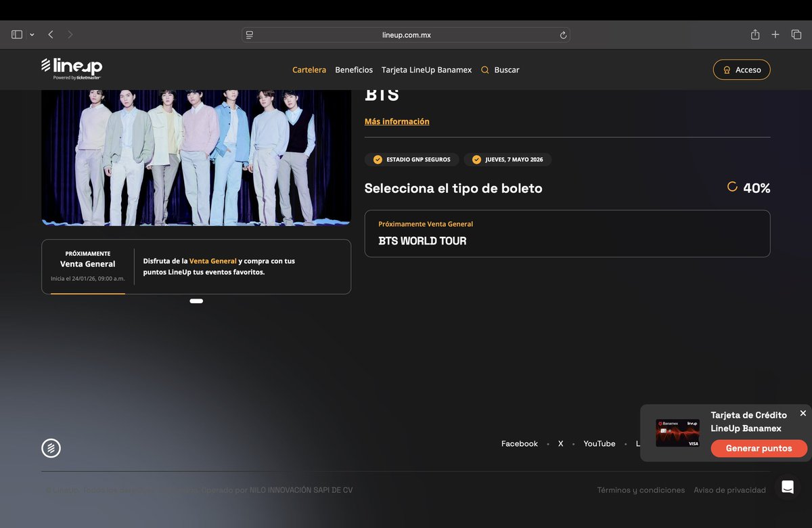This screenshot has width=812, height=528.
Task: Click the 'Selecciona el tipo de boleto' heading
Action: pyautogui.click(x=453, y=188)
